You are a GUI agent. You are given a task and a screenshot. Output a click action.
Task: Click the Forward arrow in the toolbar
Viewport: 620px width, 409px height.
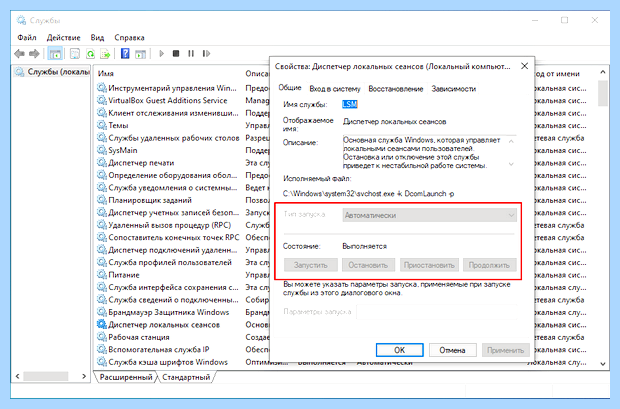click(34, 53)
